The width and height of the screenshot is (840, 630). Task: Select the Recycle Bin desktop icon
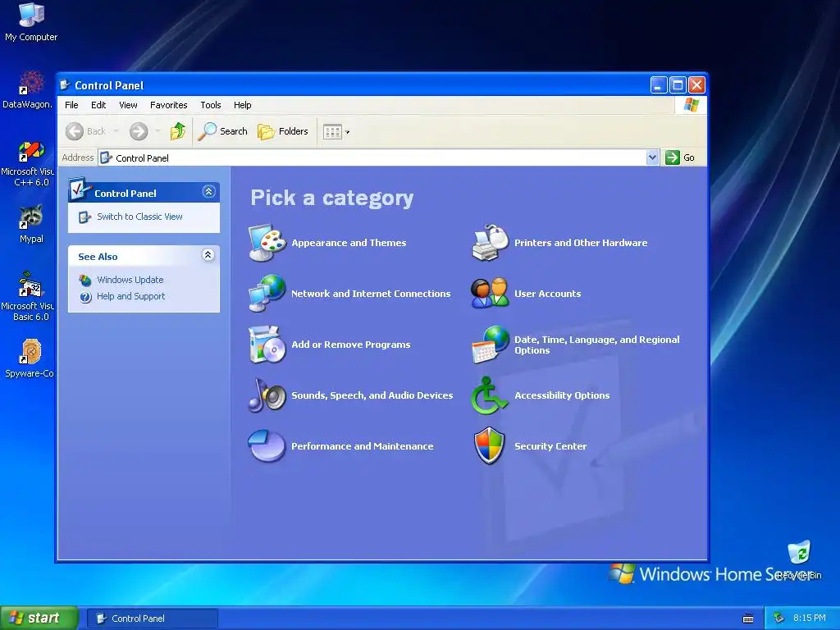(x=799, y=560)
